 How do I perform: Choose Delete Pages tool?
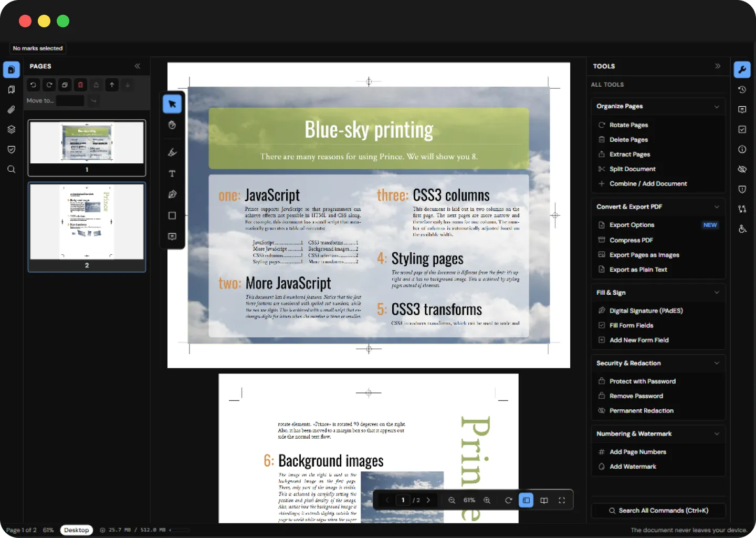[658, 140]
